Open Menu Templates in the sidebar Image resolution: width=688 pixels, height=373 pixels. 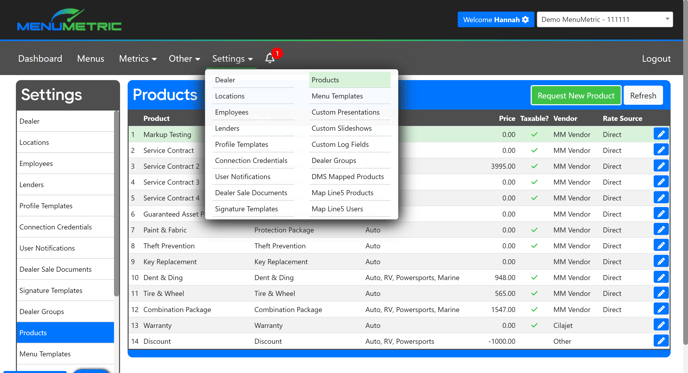(65, 354)
